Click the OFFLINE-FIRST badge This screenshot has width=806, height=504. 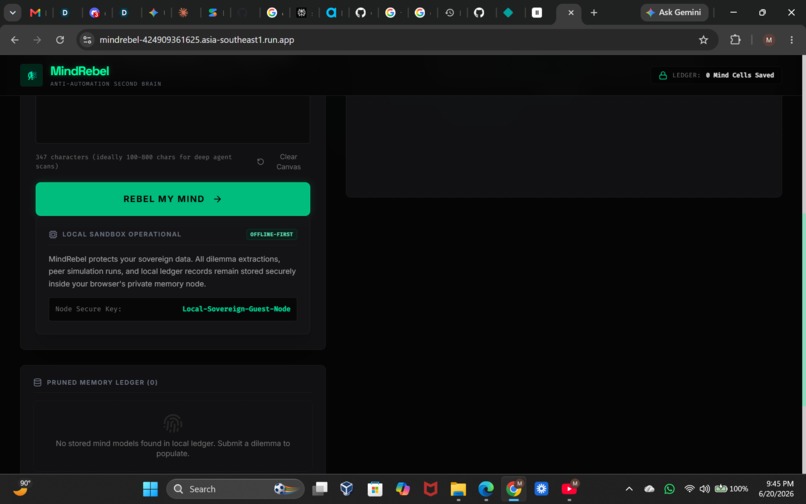pyautogui.click(x=271, y=235)
